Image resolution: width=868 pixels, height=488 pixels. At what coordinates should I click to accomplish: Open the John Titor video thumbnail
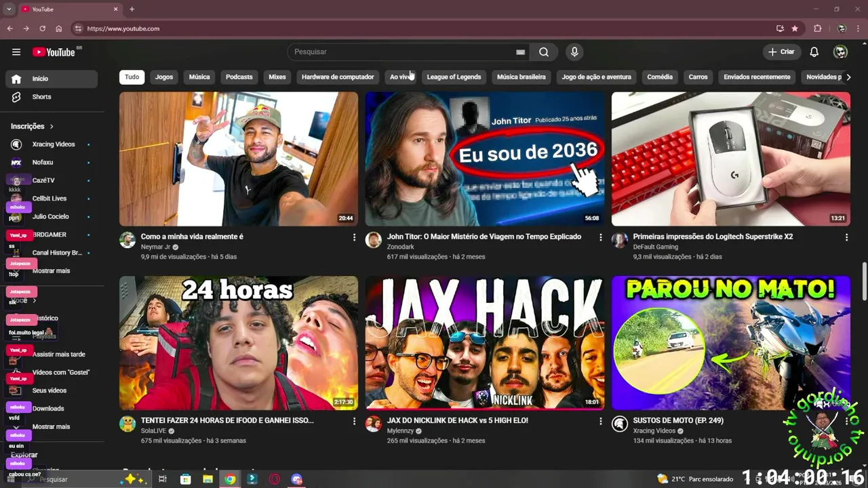click(x=485, y=159)
